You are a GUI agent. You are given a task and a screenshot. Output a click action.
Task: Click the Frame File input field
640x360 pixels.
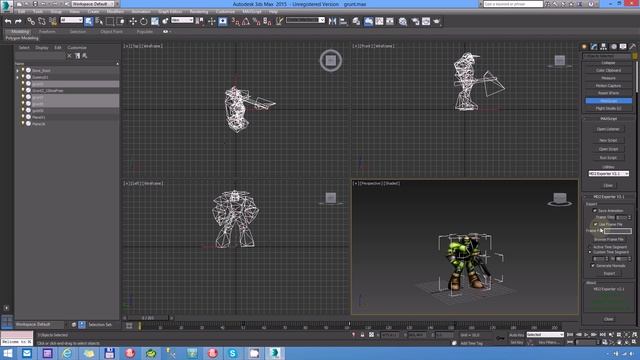(618, 231)
